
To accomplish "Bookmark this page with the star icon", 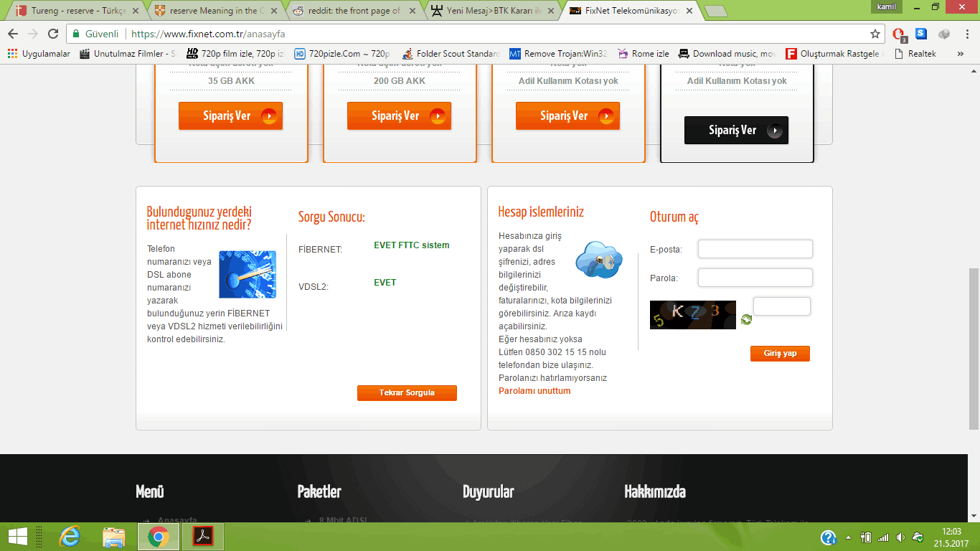I will (x=875, y=34).
